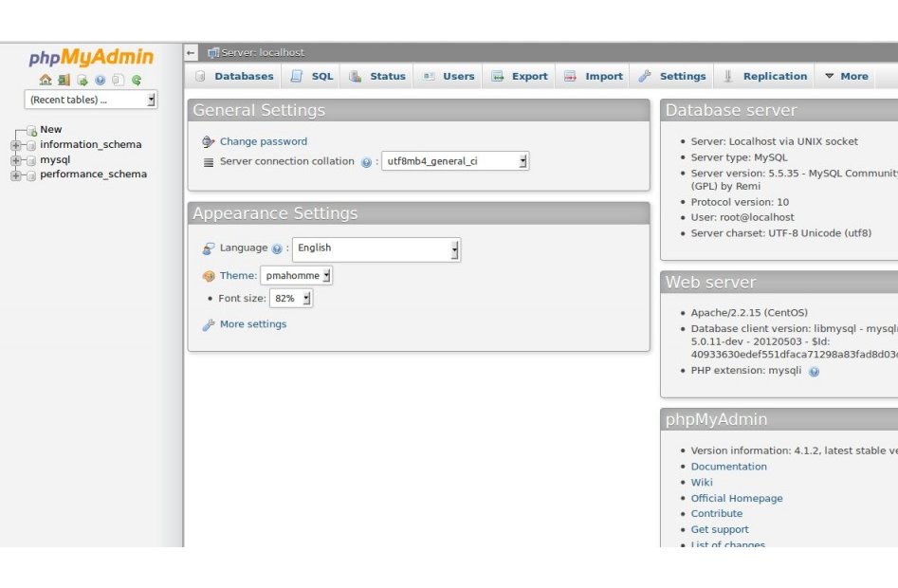The width and height of the screenshot is (898, 588).
Task: Click the Recent tables selection box
Action: coord(90,100)
